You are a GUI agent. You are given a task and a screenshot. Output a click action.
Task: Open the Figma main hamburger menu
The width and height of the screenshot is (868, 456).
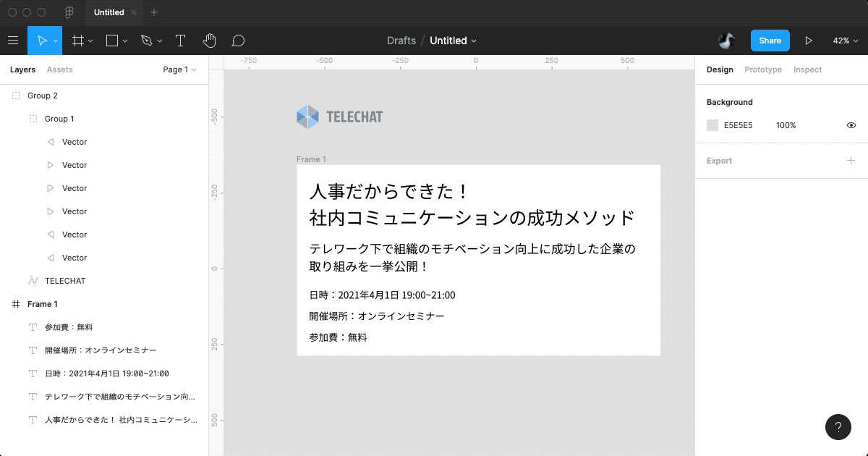click(x=13, y=41)
